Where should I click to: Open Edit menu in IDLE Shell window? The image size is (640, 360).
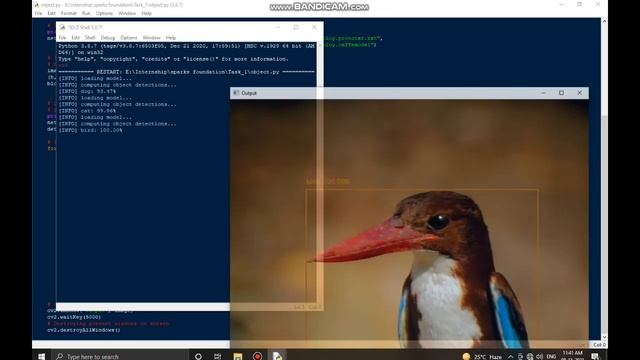pyautogui.click(x=76, y=38)
